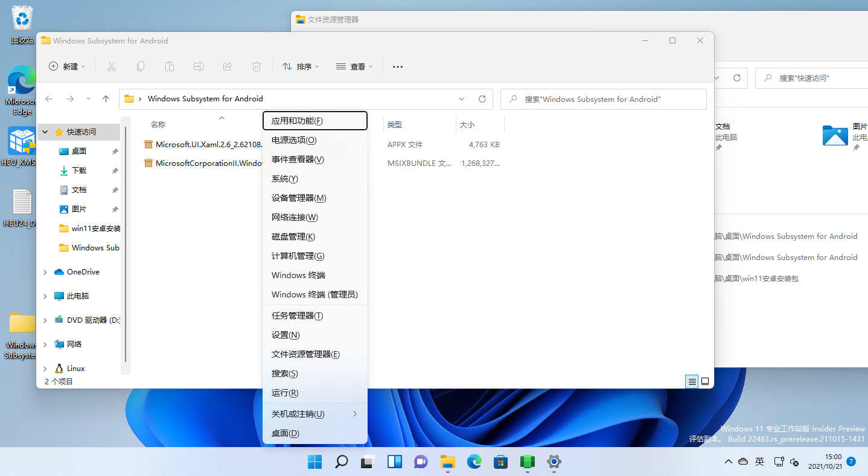Choose 电源选项(O) menu entry

315,140
